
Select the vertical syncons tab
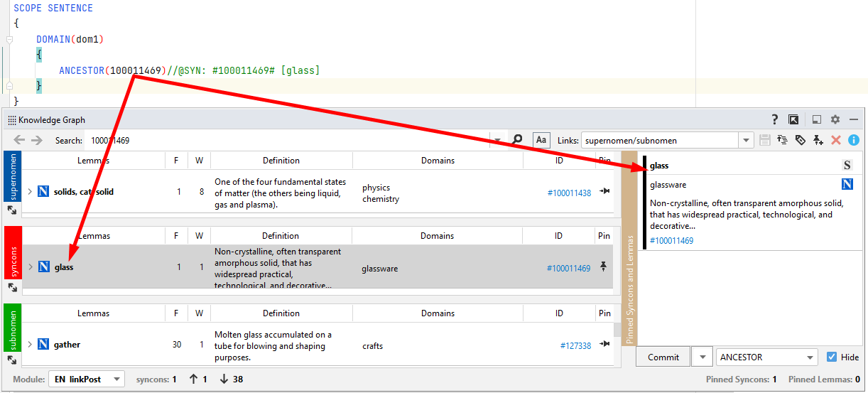[x=13, y=262]
